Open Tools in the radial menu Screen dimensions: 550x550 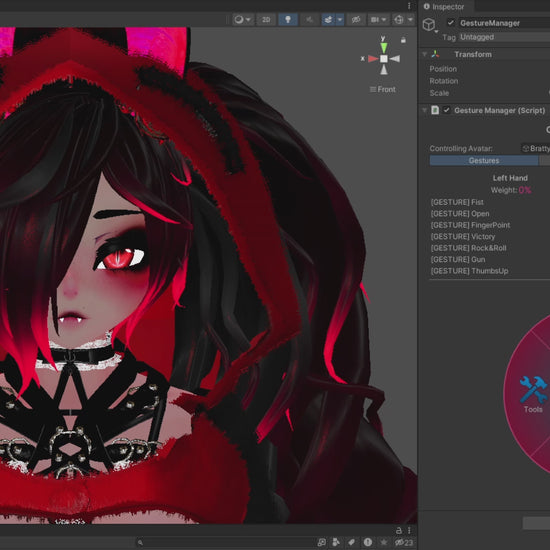pyautogui.click(x=533, y=394)
